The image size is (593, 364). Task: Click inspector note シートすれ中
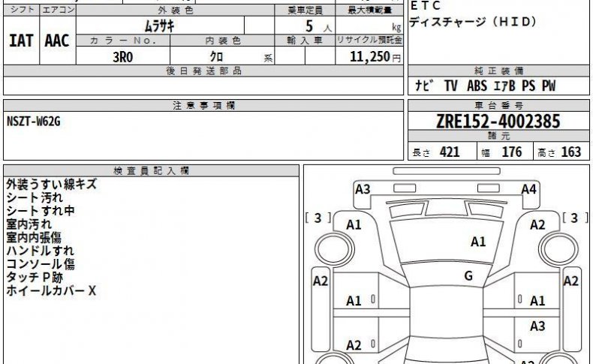pyautogui.click(x=41, y=211)
